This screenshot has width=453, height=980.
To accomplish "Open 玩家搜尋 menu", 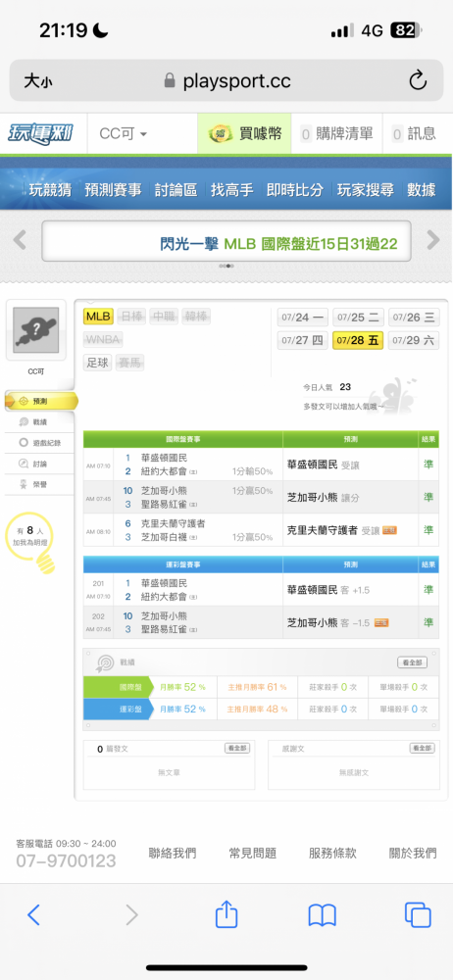I will pyautogui.click(x=366, y=190).
